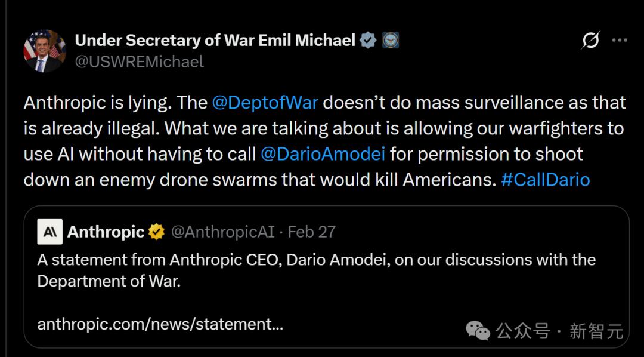Click the Department of War affiliation badge
Viewport: 644px width, 357px height.
click(x=391, y=41)
